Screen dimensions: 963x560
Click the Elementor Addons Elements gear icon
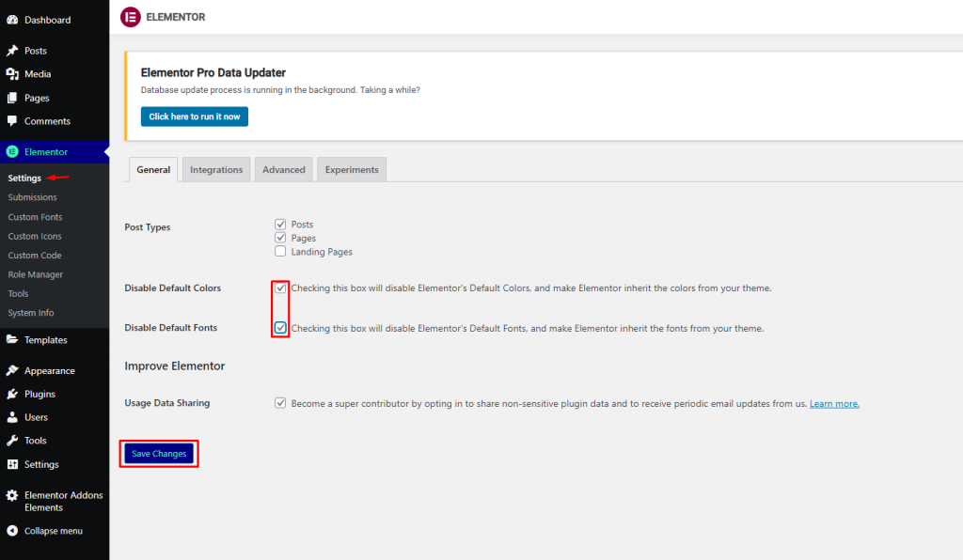[12, 495]
